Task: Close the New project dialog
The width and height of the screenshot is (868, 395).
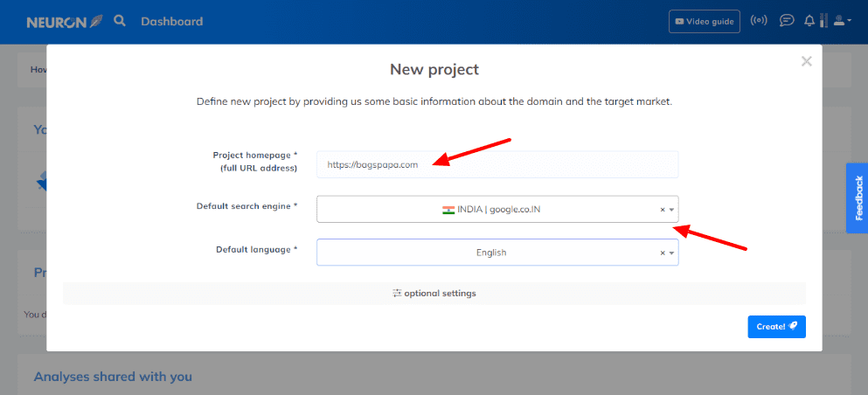Action: [807, 61]
